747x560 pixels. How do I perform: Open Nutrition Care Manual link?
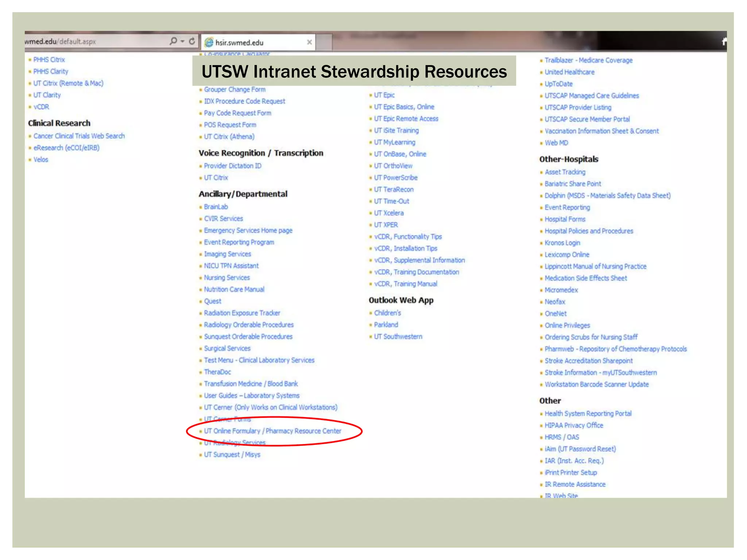(234, 289)
